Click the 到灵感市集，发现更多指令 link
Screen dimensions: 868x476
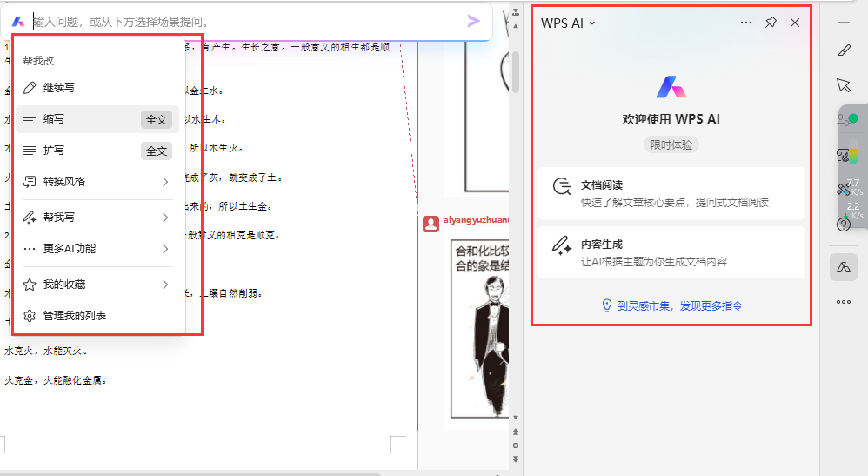[680, 306]
